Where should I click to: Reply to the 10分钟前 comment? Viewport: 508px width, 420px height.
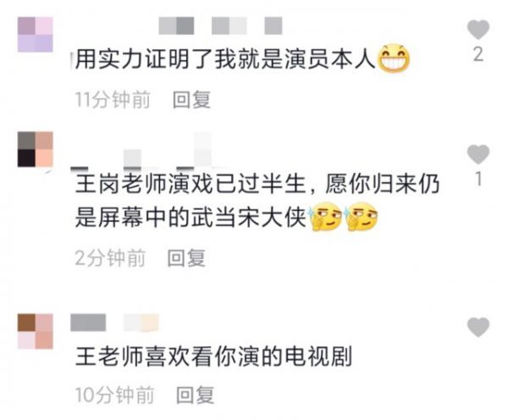click(x=196, y=395)
